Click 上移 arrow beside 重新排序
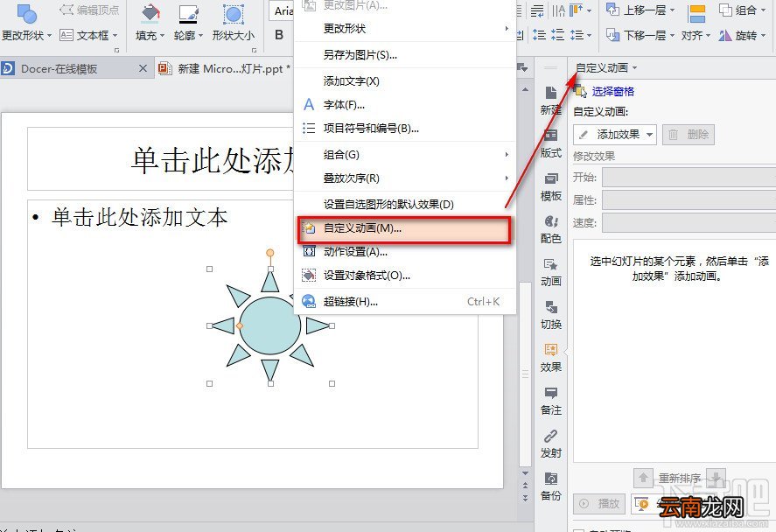Screen dimensions: 776x532 (x=643, y=478)
